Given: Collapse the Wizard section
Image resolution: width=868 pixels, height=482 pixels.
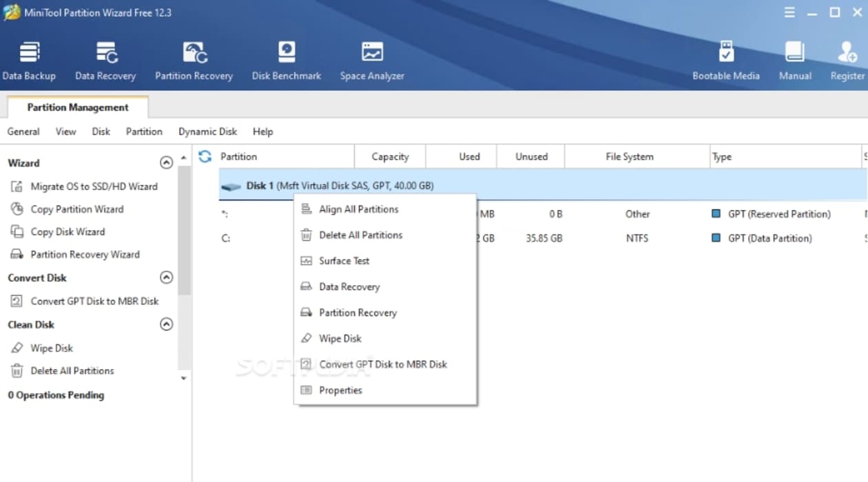Looking at the screenshot, I should click(166, 163).
